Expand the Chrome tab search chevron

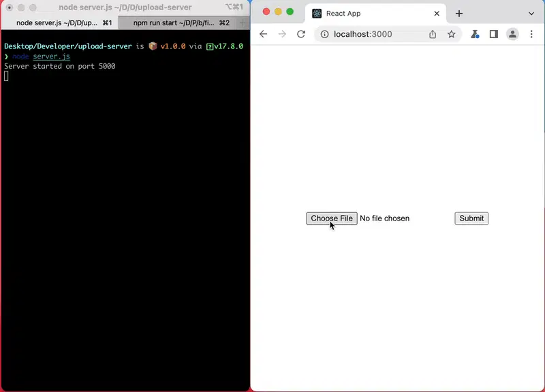coord(531,14)
